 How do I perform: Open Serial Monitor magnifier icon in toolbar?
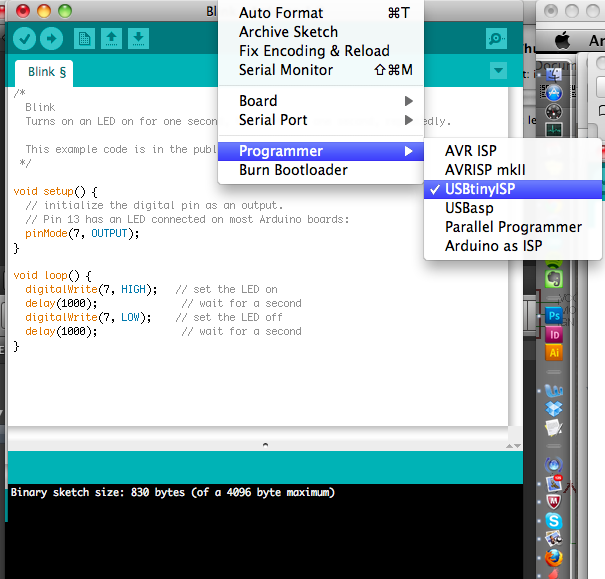tap(496, 38)
